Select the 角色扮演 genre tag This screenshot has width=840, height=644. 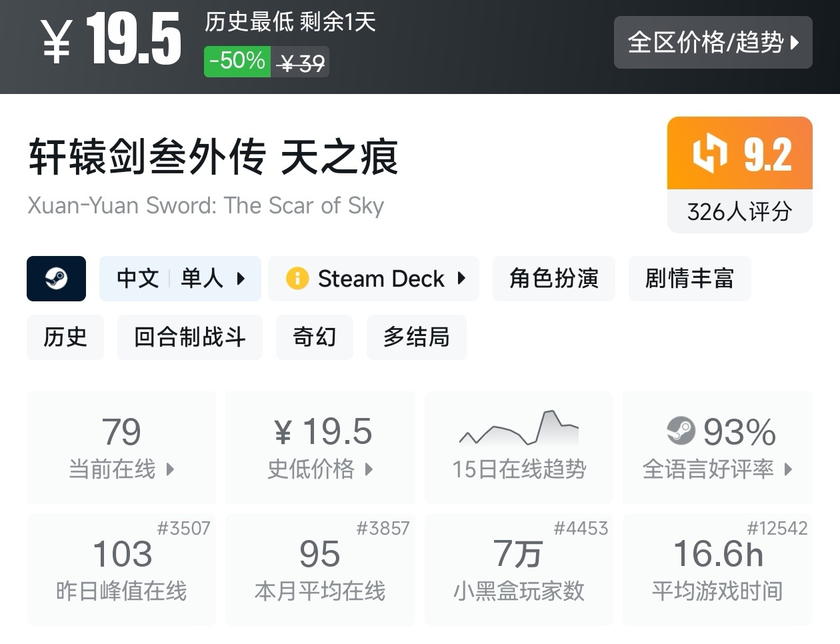pyautogui.click(x=554, y=279)
